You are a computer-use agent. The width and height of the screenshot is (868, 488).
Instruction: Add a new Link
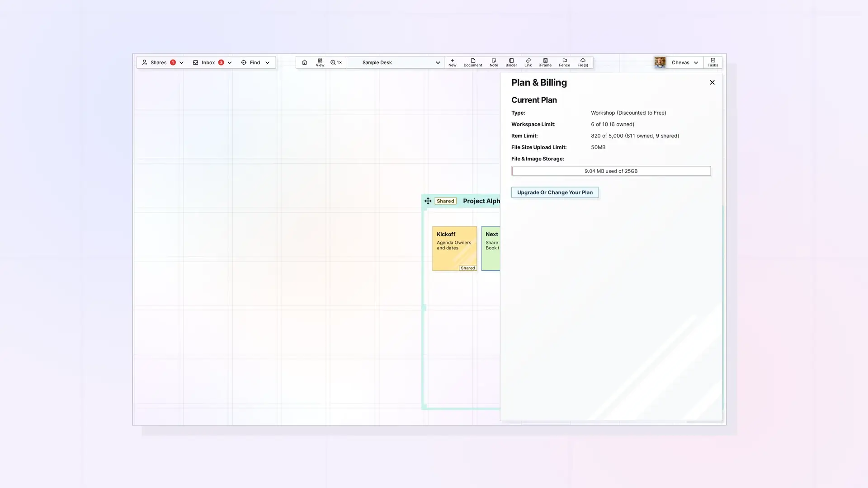[x=528, y=62]
